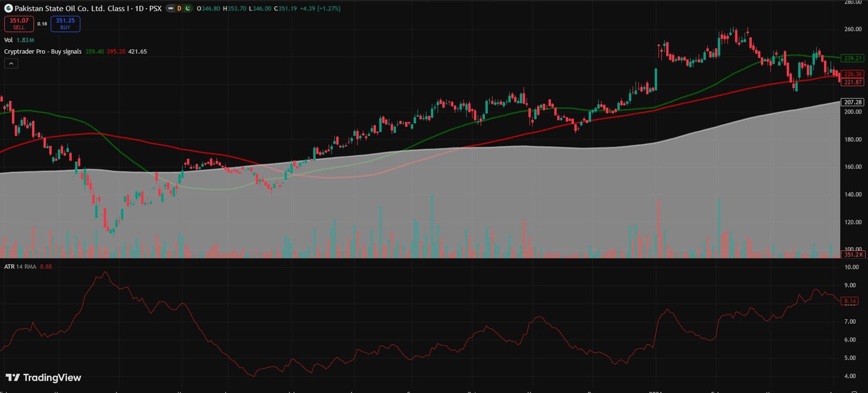Image resolution: width=868 pixels, height=393 pixels.
Task: Open the Pakistan State Oil symbol title
Action: point(88,9)
